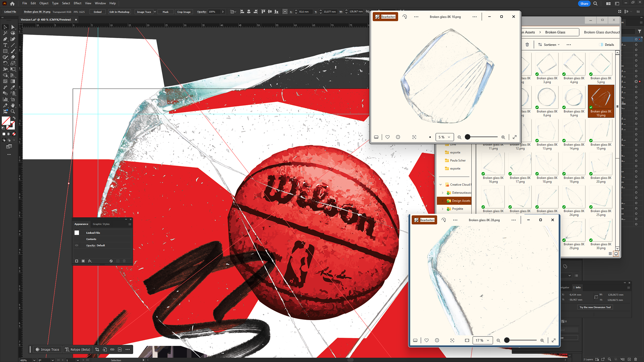Select the Magic Wand tool
644x362 pixels.
pos(5,33)
